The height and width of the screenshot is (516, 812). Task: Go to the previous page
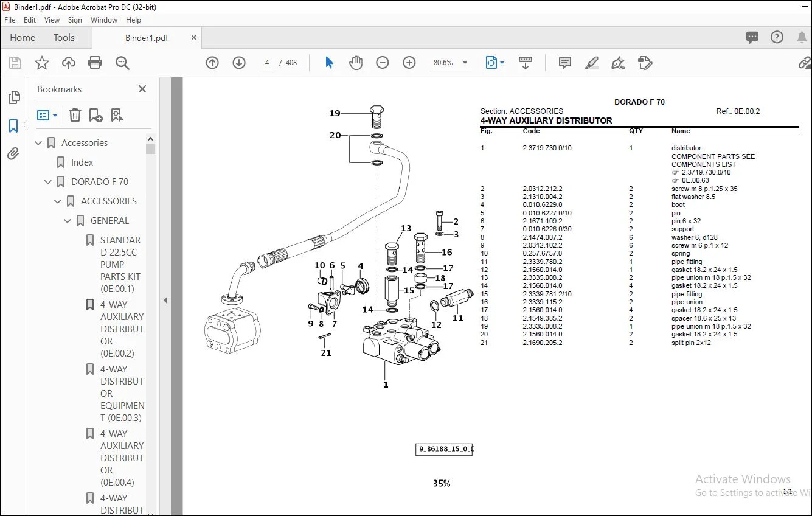[212, 63]
